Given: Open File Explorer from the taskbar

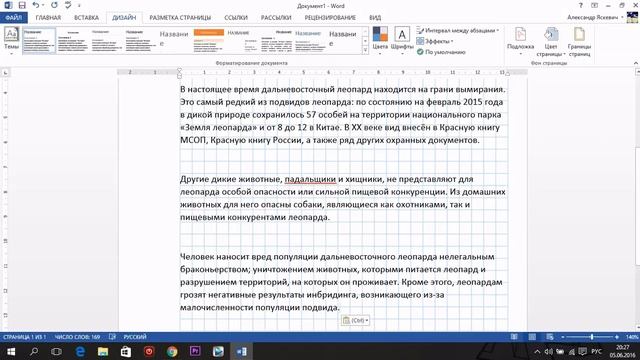Looking at the screenshot, I should (103, 351).
